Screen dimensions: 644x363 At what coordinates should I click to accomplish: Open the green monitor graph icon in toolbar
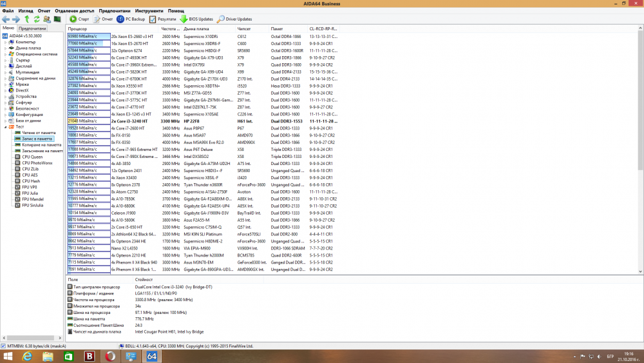[x=57, y=19]
